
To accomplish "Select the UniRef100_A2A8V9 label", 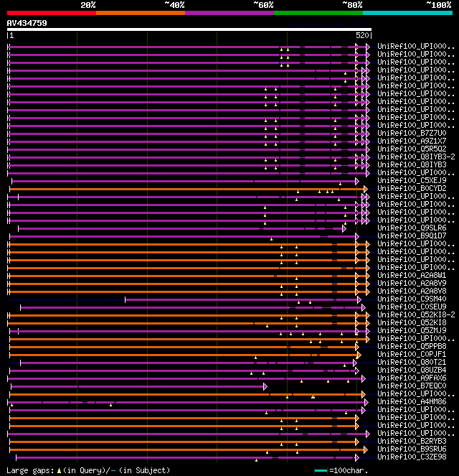I will pyautogui.click(x=412, y=283).
